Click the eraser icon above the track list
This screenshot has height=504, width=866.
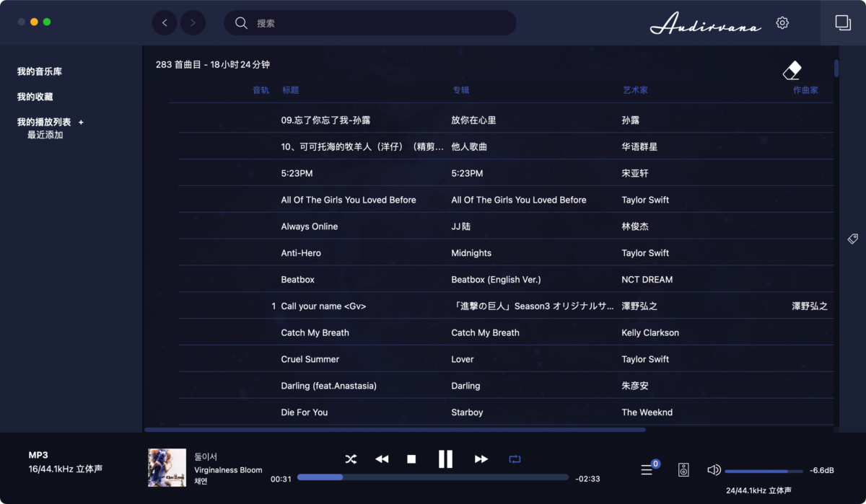[792, 70]
